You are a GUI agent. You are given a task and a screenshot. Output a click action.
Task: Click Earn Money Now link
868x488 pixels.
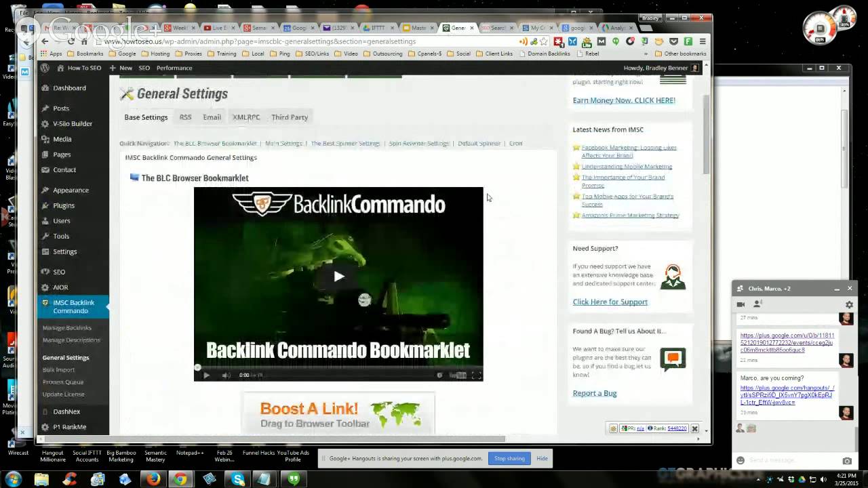point(624,100)
